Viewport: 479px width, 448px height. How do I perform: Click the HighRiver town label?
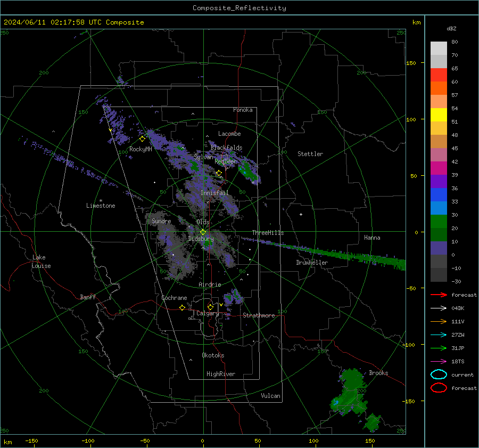pyautogui.click(x=221, y=374)
